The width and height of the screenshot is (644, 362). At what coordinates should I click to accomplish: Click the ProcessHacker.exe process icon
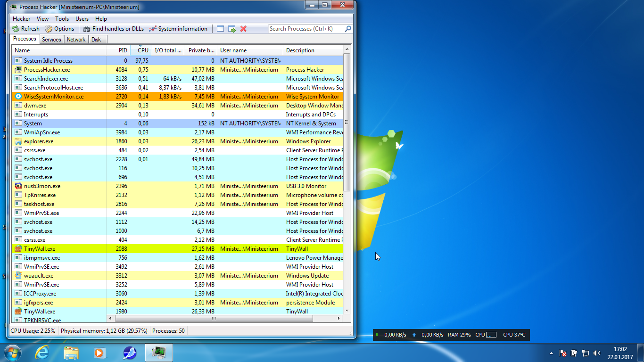[18, 70]
